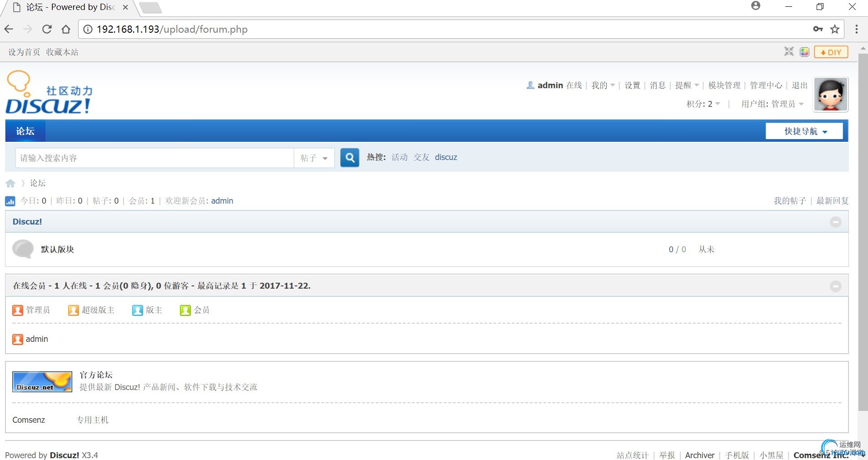Screen dimensions: 868x460
Task: Click the search content input field
Action: click(x=155, y=158)
